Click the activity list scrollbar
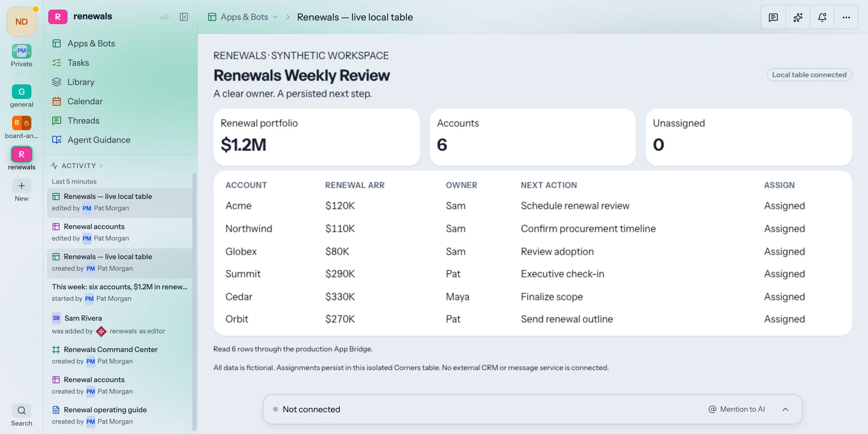Viewport: 868px width, 434px height. click(194, 302)
